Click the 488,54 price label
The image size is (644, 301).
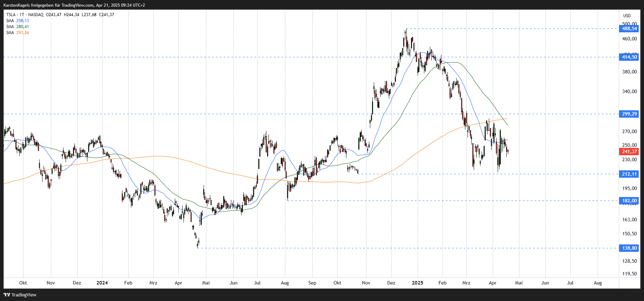629,29
